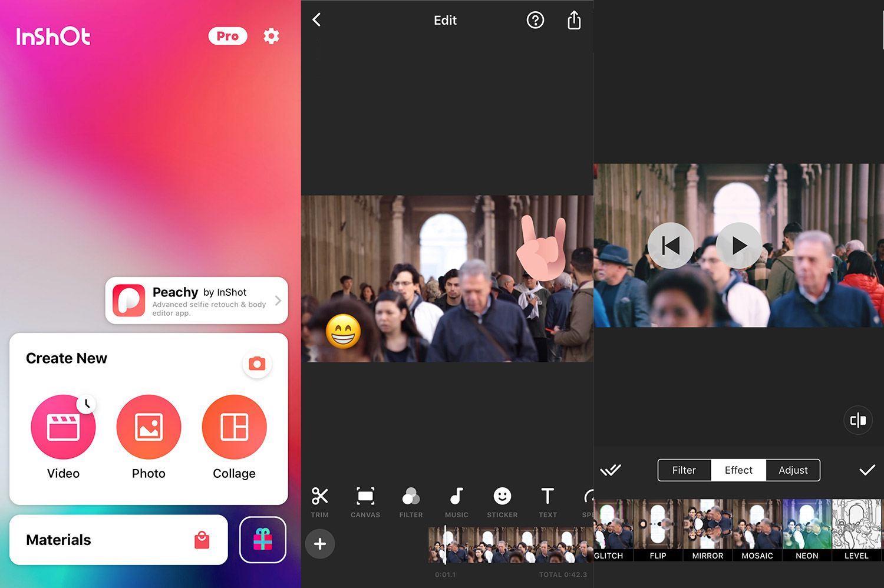
Task: Select the Text tool
Action: click(x=547, y=502)
